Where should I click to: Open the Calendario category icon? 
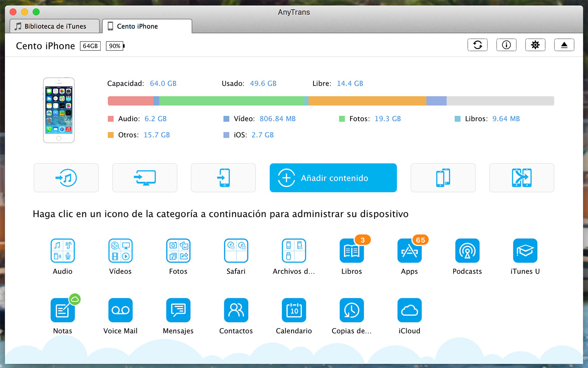(x=294, y=310)
